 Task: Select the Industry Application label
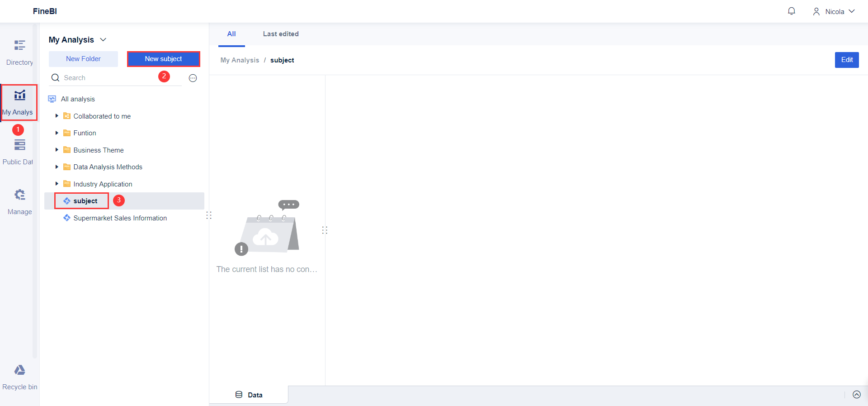pos(103,184)
